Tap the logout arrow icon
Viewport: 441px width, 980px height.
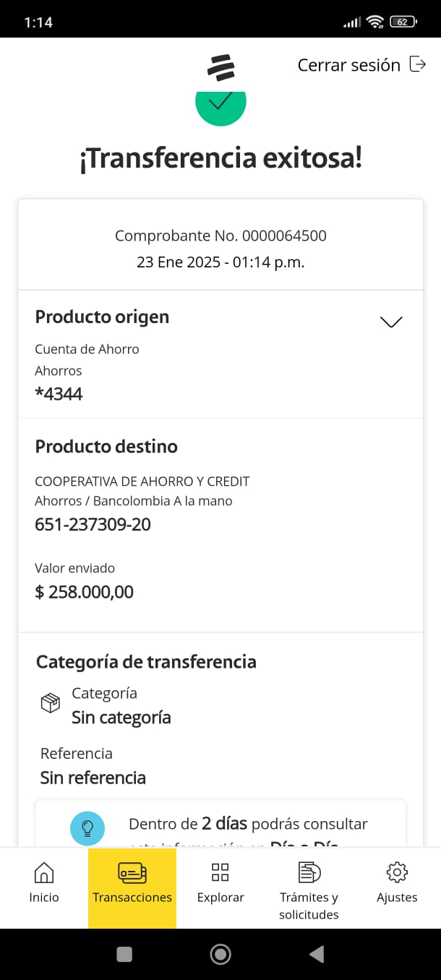(x=417, y=64)
